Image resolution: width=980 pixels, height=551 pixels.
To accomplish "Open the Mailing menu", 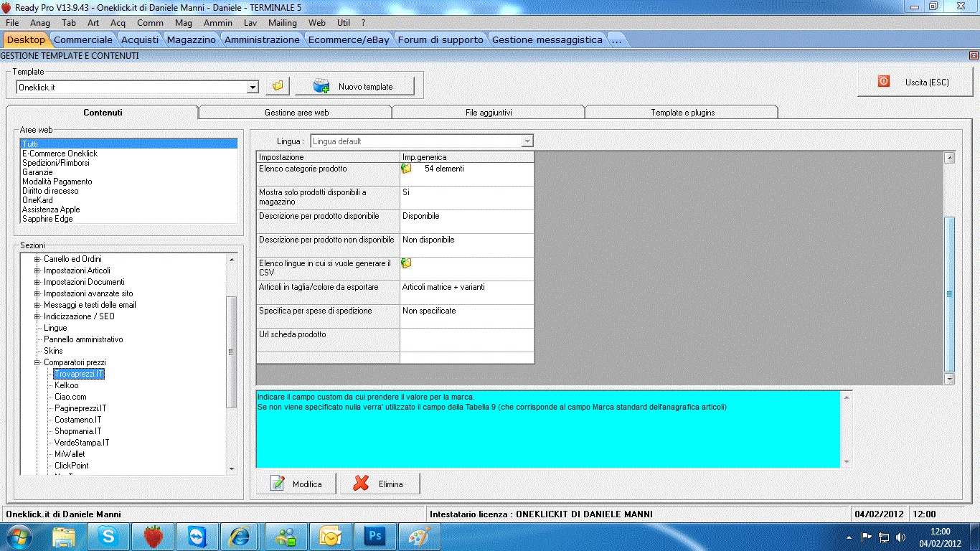I will point(283,23).
